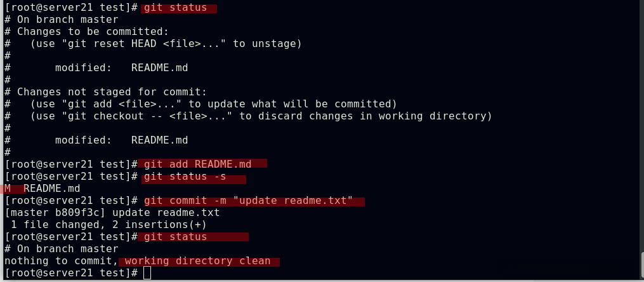
Task: Click the highlighted "working directory clean" text
Action: [x=197, y=261]
